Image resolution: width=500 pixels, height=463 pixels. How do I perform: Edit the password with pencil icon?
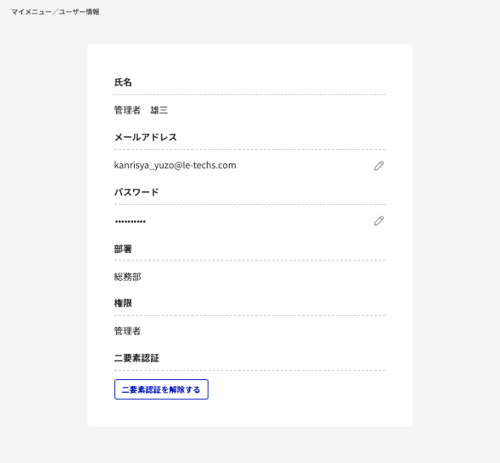pyautogui.click(x=379, y=221)
